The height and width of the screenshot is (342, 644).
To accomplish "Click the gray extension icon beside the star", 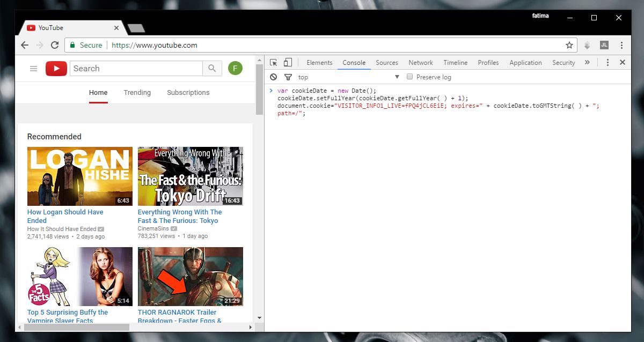I will pos(587,46).
